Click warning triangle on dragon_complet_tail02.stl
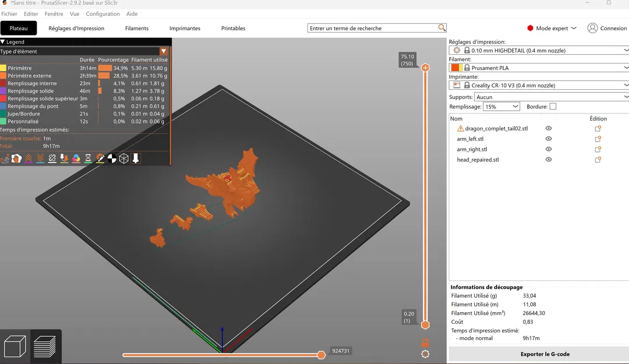The width and height of the screenshot is (629, 364). [460, 129]
